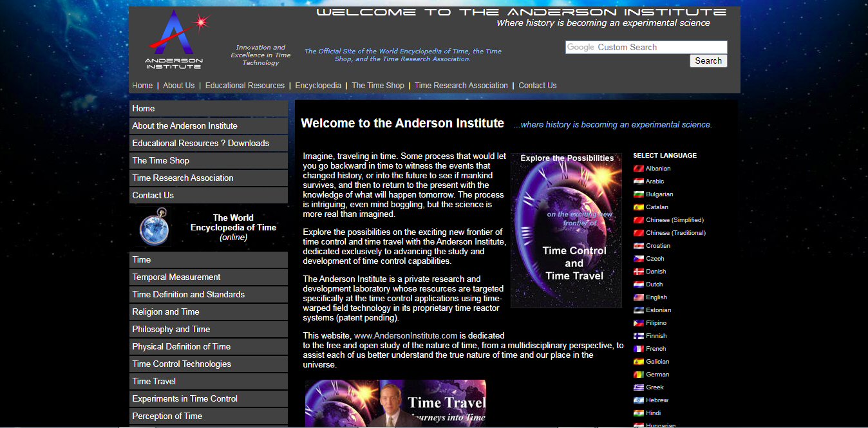The height and width of the screenshot is (428, 868).
Task: Choose German language link
Action: point(657,375)
